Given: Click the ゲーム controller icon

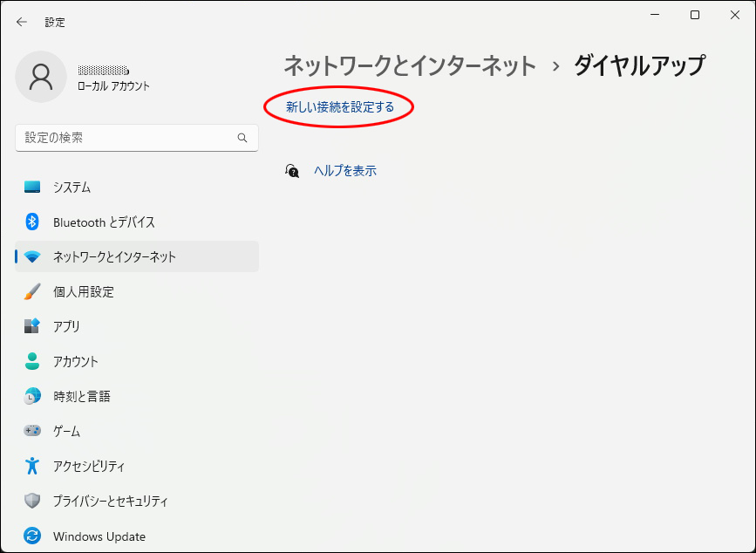Looking at the screenshot, I should (32, 431).
